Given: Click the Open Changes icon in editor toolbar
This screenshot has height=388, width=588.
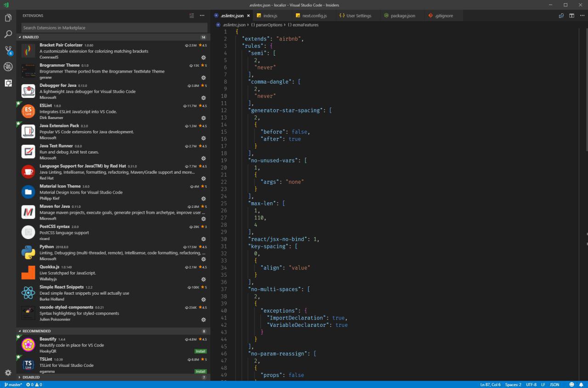Looking at the screenshot, I should [561, 16].
